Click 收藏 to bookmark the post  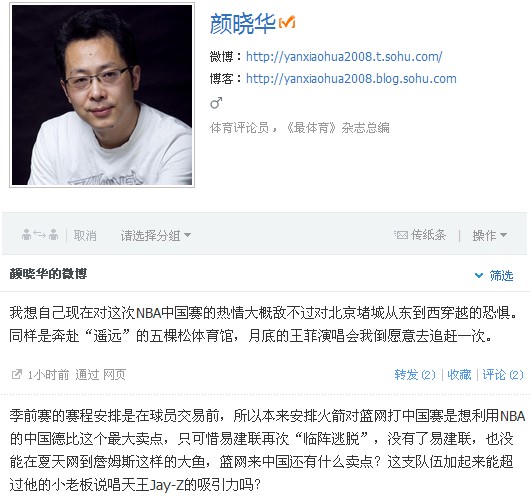click(x=459, y=375)
